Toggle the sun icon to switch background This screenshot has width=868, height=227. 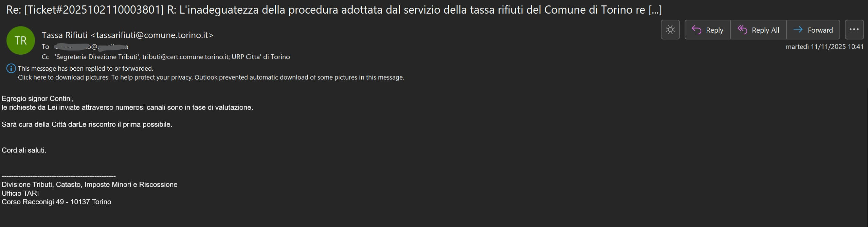coord(670,30)
